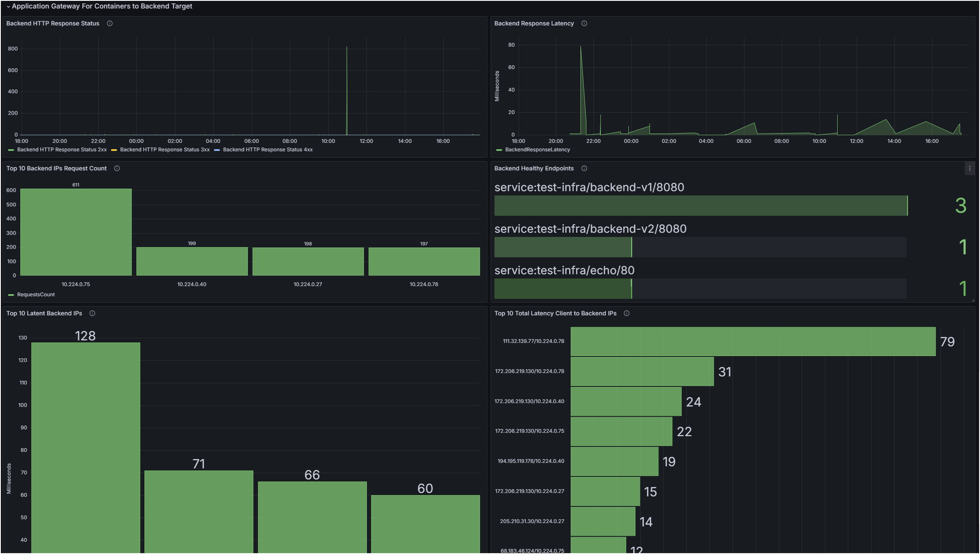Click the 10.224.0.75 bar showing 611 requests
The width and height of the screenshot is (980, 554).
76,232
